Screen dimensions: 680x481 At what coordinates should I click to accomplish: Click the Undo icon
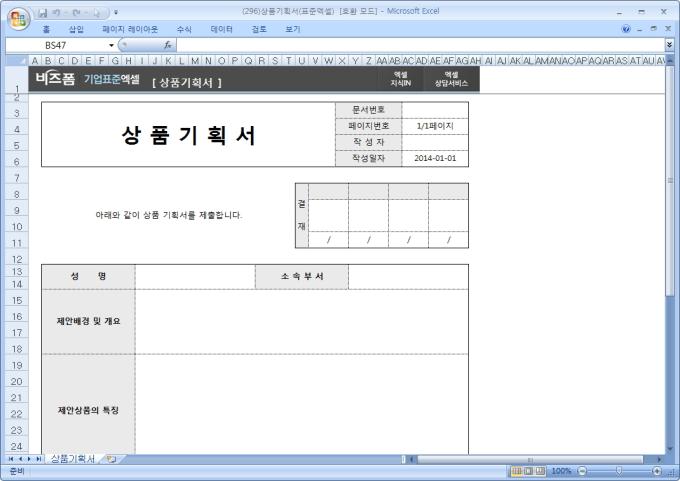57,13
